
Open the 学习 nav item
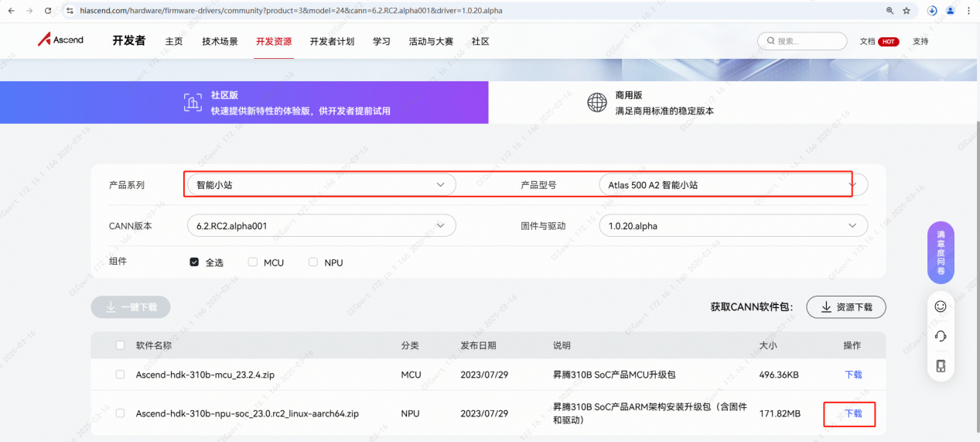(x=381, y=42)
